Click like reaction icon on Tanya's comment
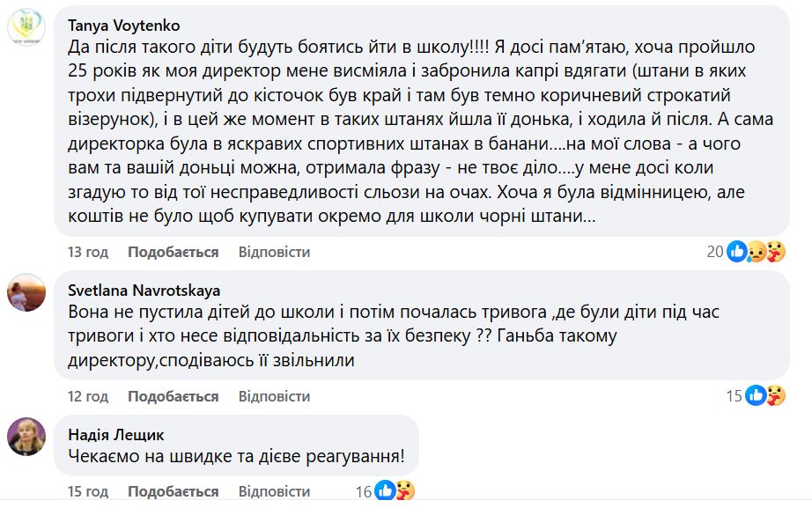Viewport: 812px width, 508px height. (737, 252)
